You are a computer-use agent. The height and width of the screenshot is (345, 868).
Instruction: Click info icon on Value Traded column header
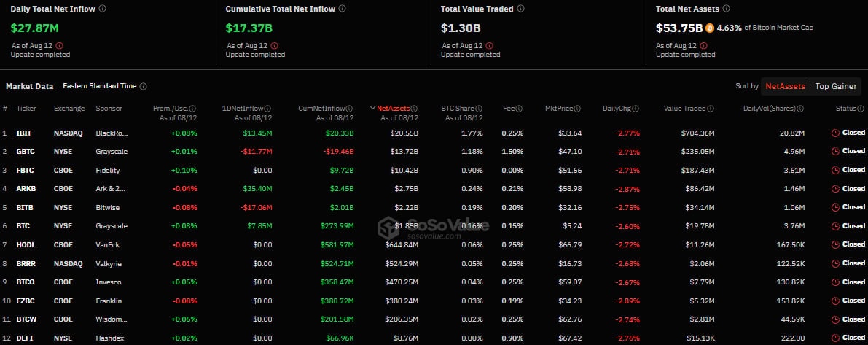pos(711,109)
